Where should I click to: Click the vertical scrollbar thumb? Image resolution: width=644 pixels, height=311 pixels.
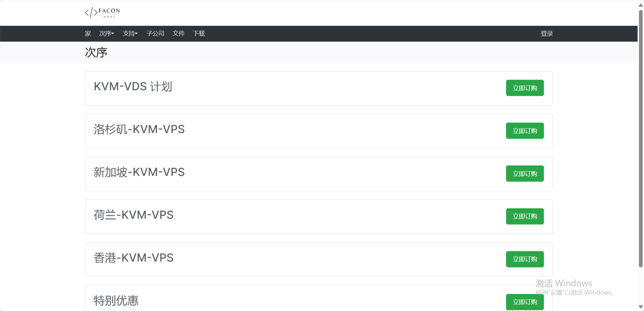pos(641,138)
